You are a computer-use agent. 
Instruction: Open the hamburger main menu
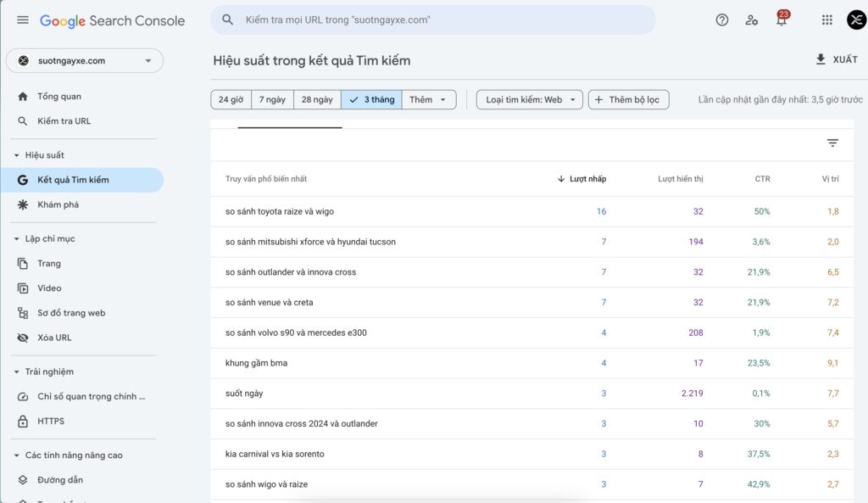click(x=23, y=20)
